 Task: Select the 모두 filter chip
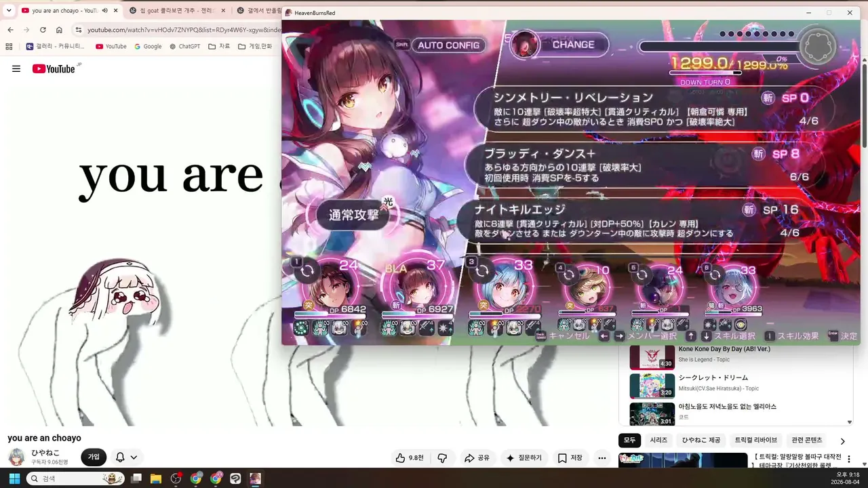click(629, 440)
